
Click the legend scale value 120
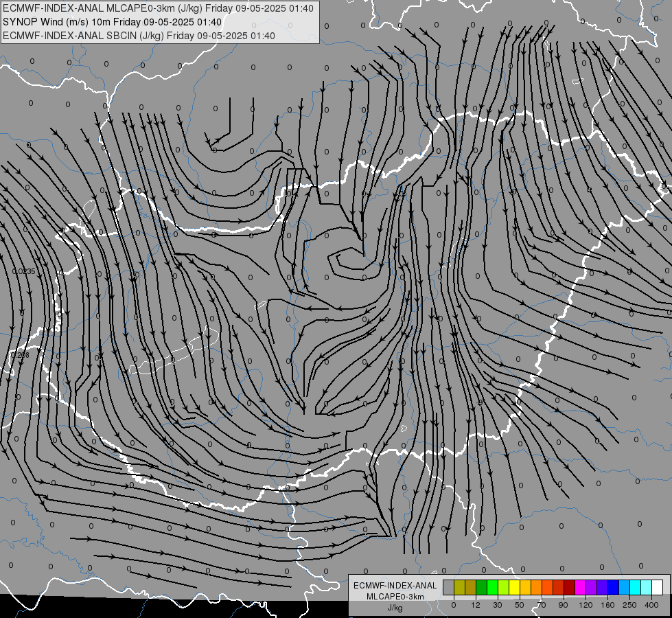pos(586,605)
